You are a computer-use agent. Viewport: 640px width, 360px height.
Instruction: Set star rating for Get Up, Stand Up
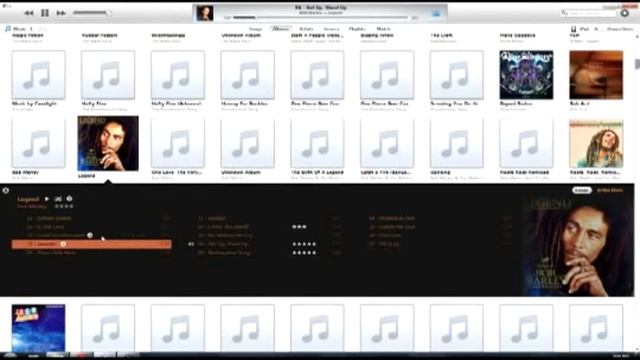pos(304,244)
